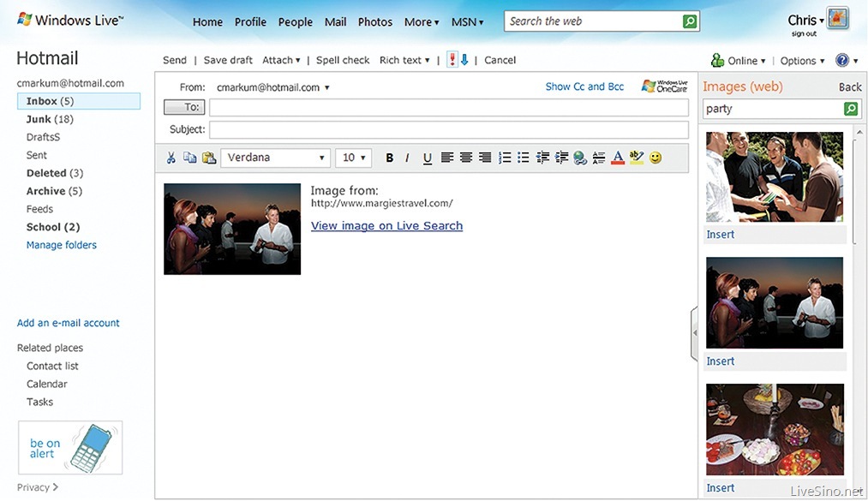Click the Paste clipboard icon
The image size is (868, 501).
[209, 158]
